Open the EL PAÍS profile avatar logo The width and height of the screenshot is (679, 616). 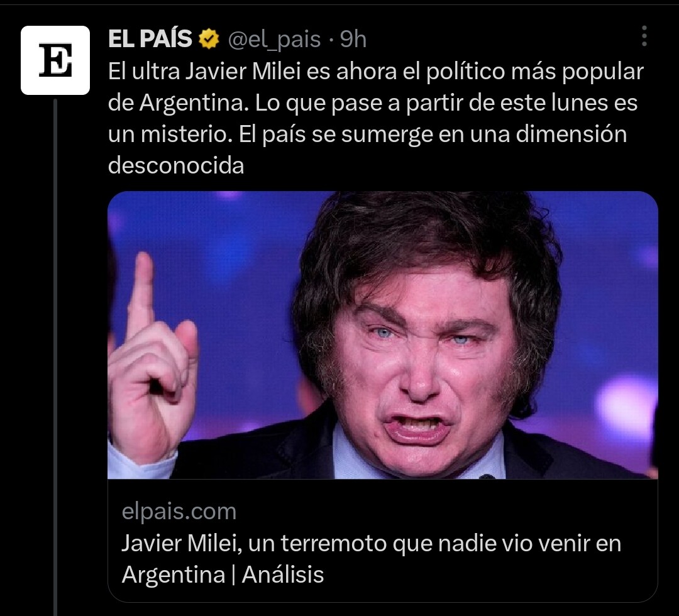point(55,60)
